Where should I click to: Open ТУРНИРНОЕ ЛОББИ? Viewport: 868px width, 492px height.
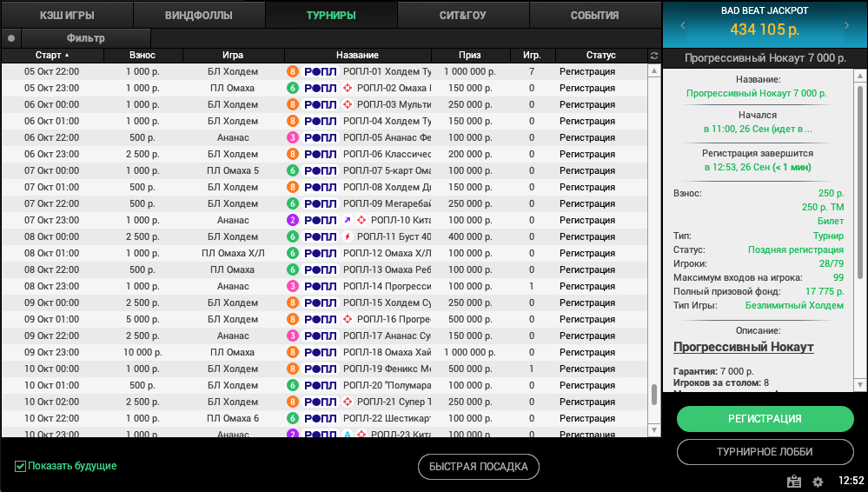tap(765, 453)
